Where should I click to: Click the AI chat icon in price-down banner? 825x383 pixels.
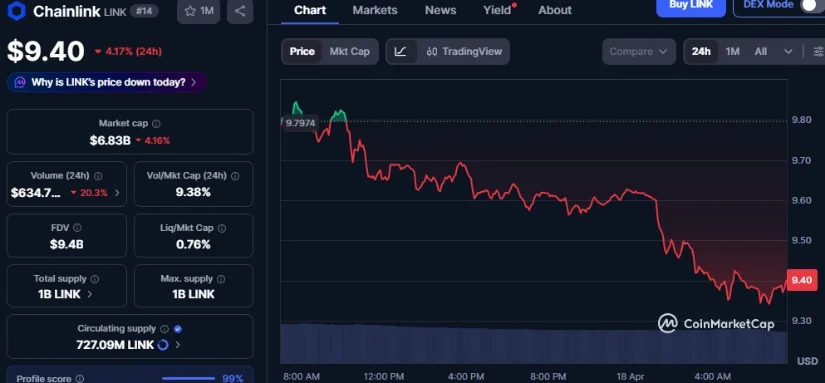pyautogui.click(x=20, y=83)
